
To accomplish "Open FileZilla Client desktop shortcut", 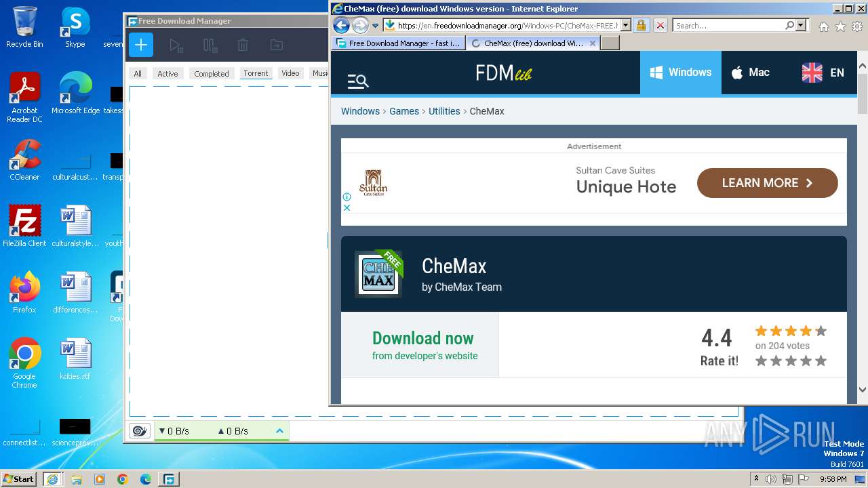I will (24, 226).
